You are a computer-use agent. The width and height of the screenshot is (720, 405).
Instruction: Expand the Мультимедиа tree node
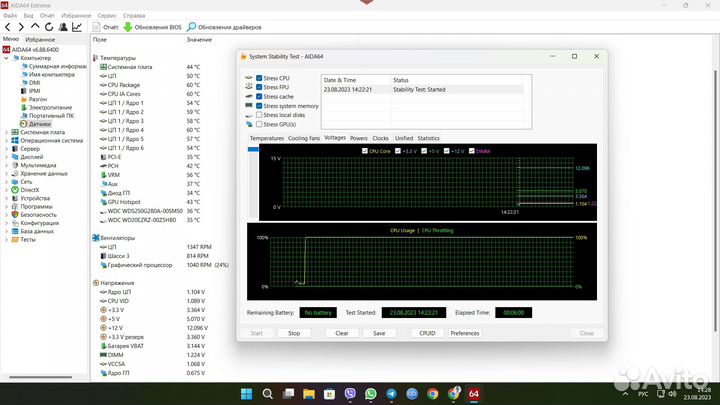tap(6, 165)
